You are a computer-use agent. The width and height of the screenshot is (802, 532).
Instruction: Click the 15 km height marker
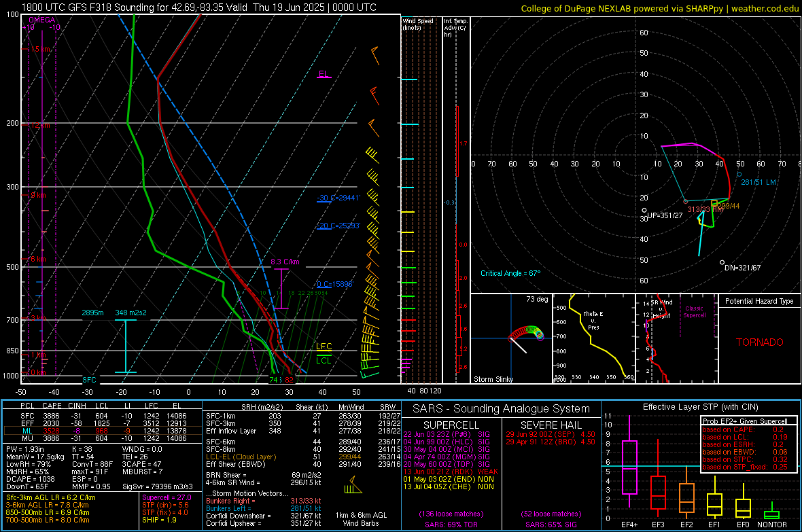[40, 49]
